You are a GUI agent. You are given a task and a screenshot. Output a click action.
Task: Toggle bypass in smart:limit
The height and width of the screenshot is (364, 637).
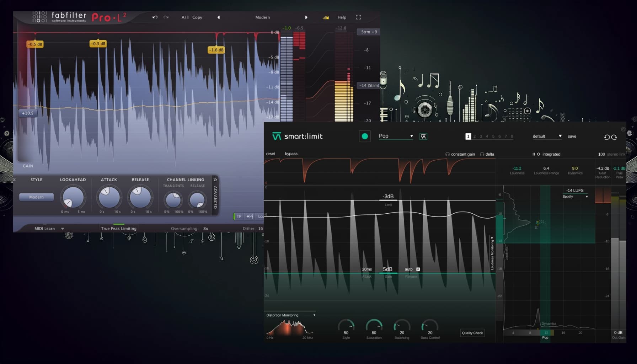pyautogui.click(x=291, y=154)
